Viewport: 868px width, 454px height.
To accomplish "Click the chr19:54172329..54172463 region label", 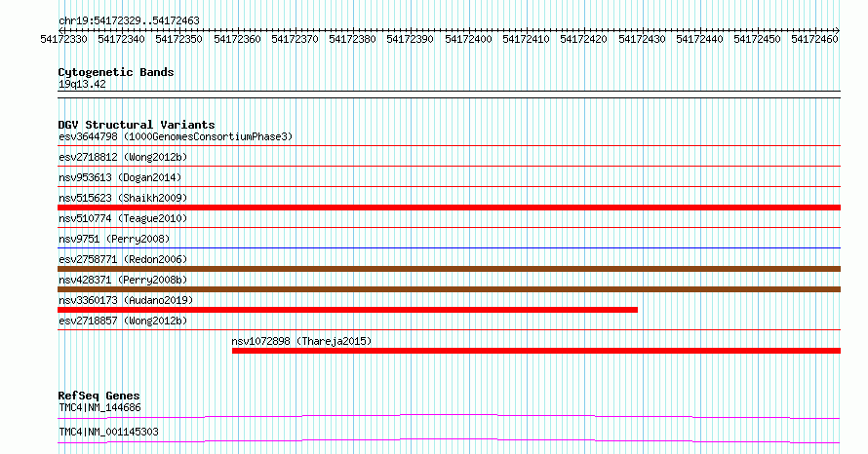I will pyautogui.click(x=129, y=20).
